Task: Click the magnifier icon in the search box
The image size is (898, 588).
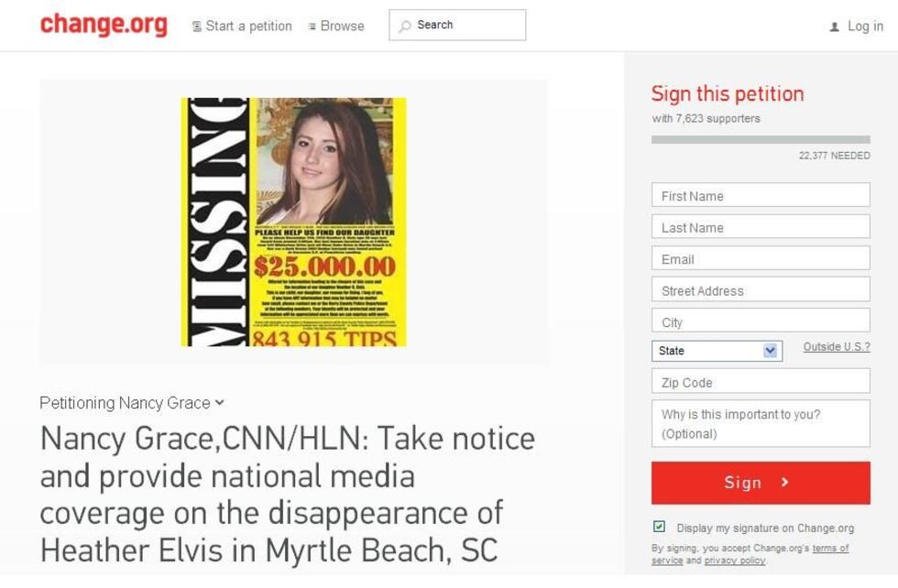Action: [405, 26]
